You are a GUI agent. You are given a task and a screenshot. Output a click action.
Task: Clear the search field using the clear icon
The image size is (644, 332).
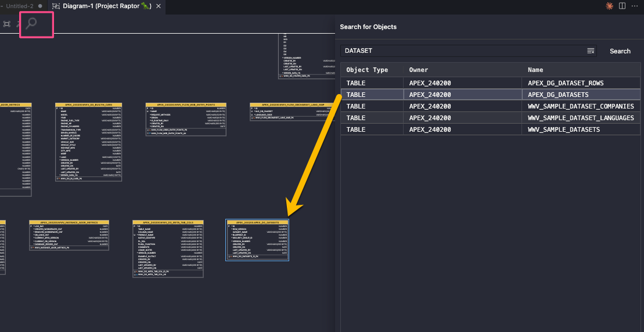point(591,51)
